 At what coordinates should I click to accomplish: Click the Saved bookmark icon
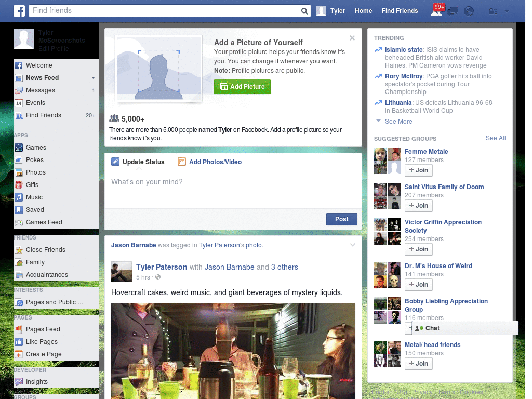19,210
